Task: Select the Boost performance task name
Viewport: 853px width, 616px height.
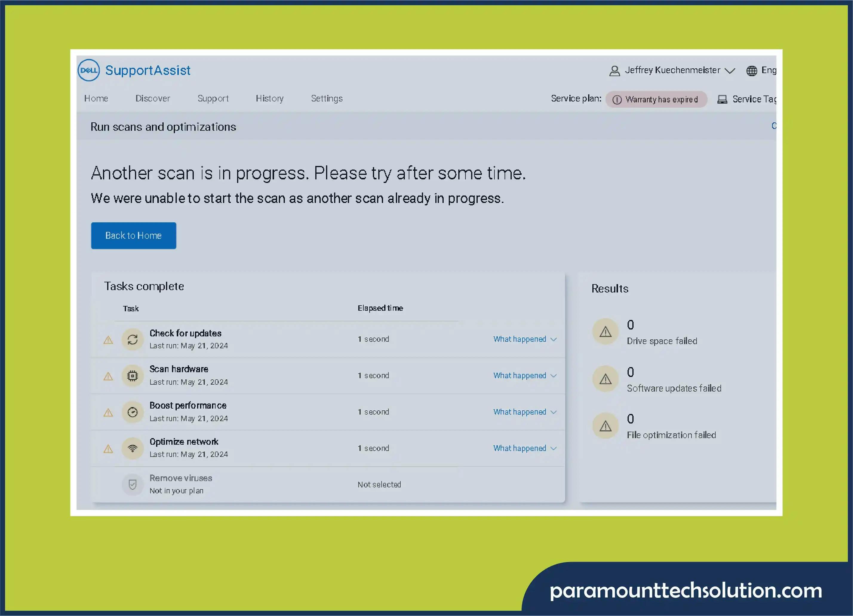Action: [x=188, y=405]
